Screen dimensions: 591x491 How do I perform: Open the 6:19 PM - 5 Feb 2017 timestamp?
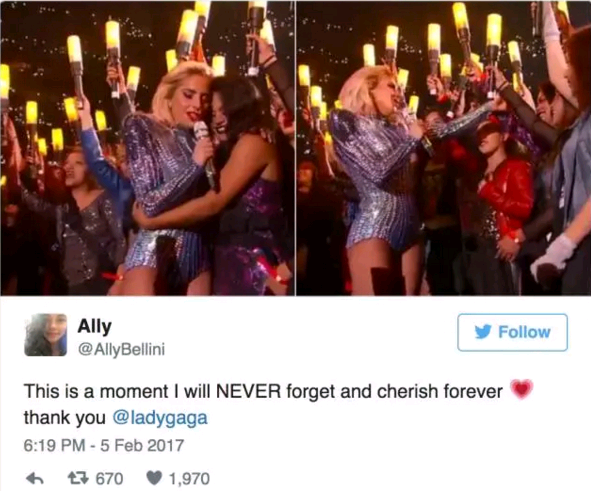click(104, 445)
